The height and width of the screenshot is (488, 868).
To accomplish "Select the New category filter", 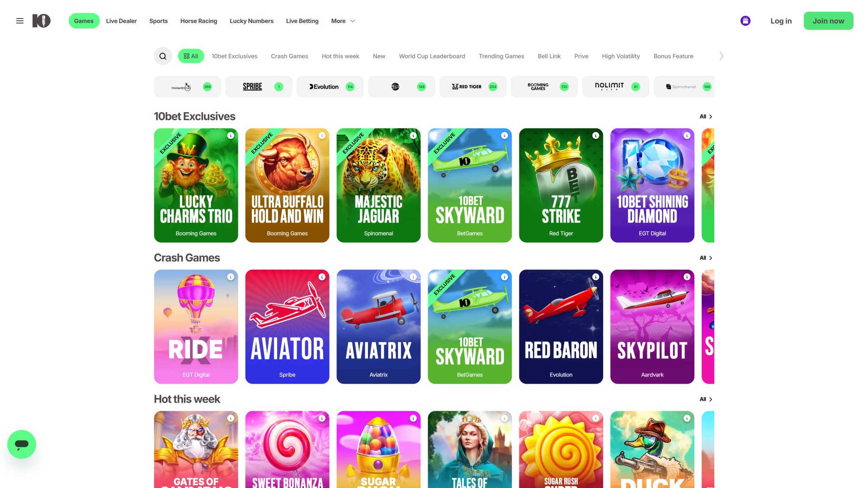I will pos(379,56).
